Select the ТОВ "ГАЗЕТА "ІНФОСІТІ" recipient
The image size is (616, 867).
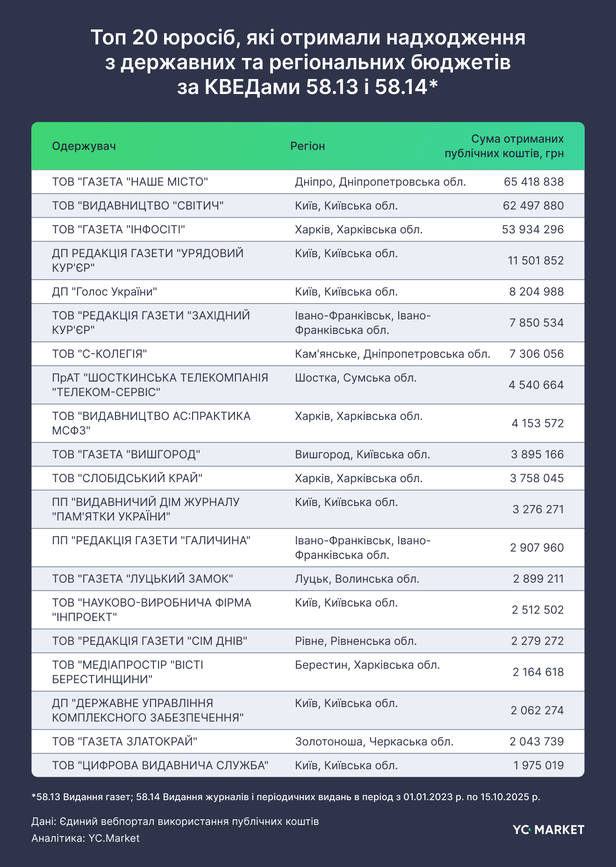point(119,230)
